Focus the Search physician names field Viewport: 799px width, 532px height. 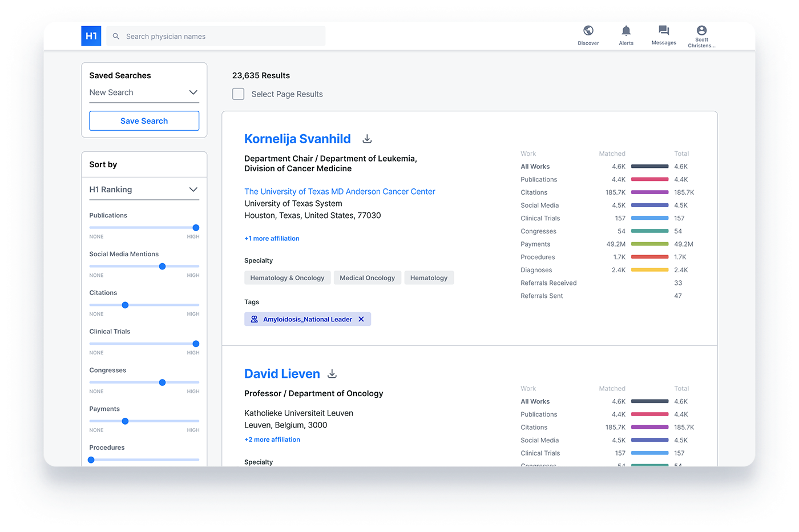click(216, 36)
